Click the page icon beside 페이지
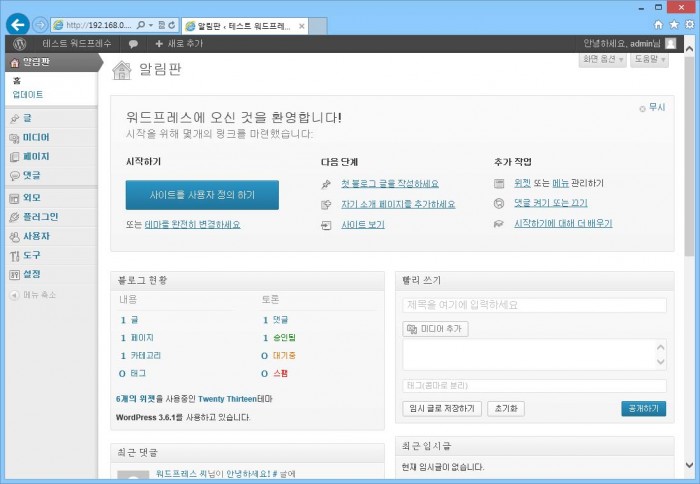This screenshot has height=484, width=700. 15,157
